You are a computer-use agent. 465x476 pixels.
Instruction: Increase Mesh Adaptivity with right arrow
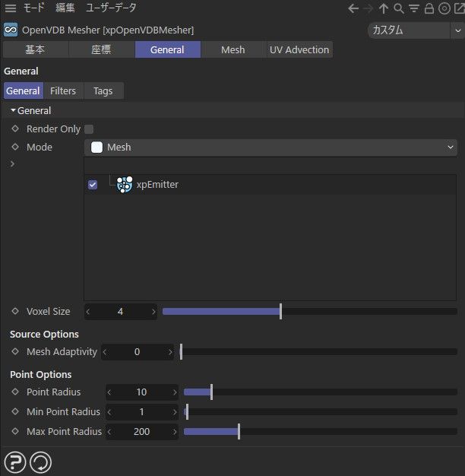(x=170, y=352)
